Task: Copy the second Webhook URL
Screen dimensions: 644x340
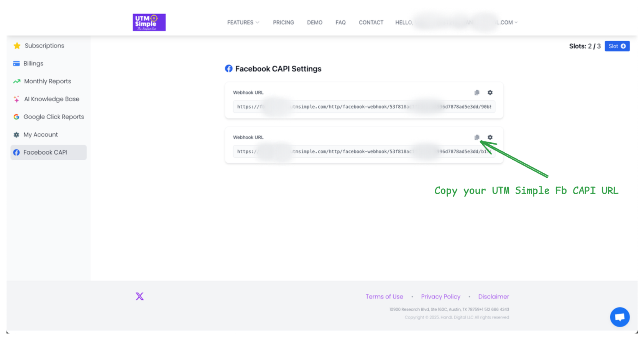Action: pos(477,137)
